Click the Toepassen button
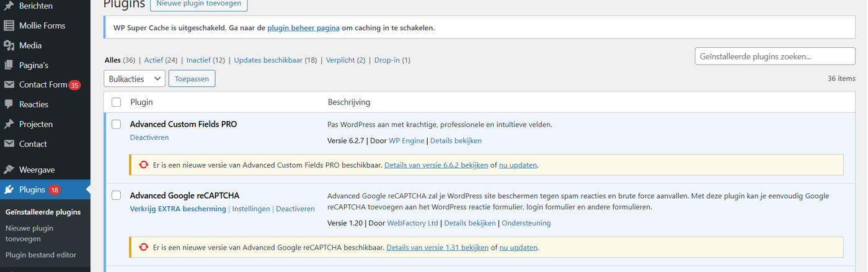 192,79
